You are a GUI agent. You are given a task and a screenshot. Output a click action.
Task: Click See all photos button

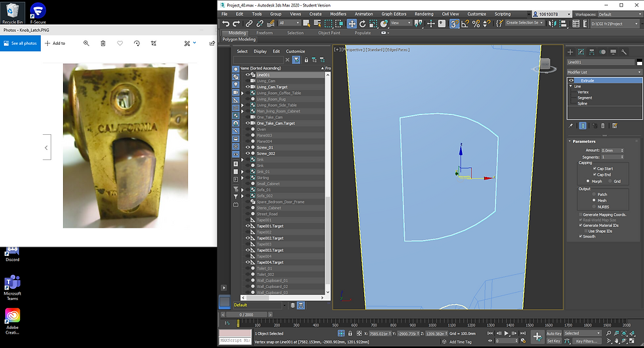pos(20,43)
